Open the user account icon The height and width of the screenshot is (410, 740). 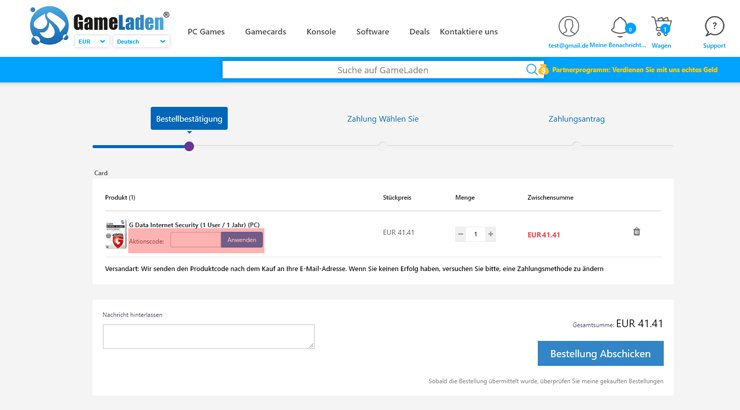coord(568,26)
